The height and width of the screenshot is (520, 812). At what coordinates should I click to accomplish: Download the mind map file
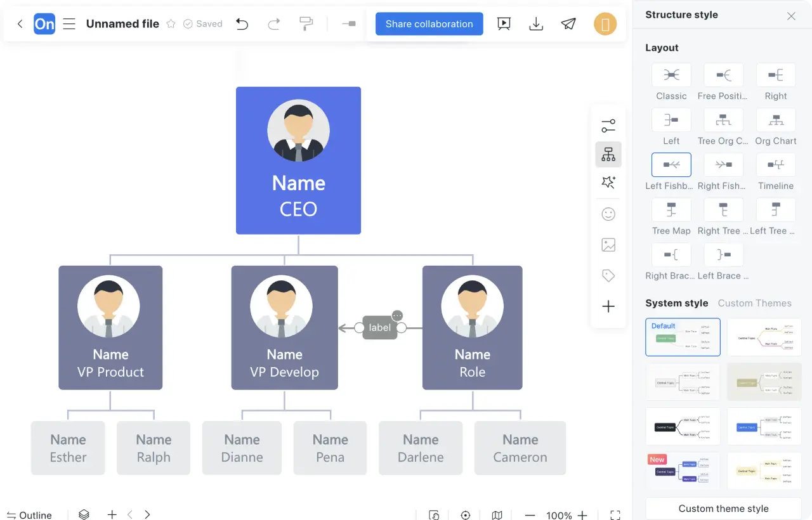click(x=536, y=24)
